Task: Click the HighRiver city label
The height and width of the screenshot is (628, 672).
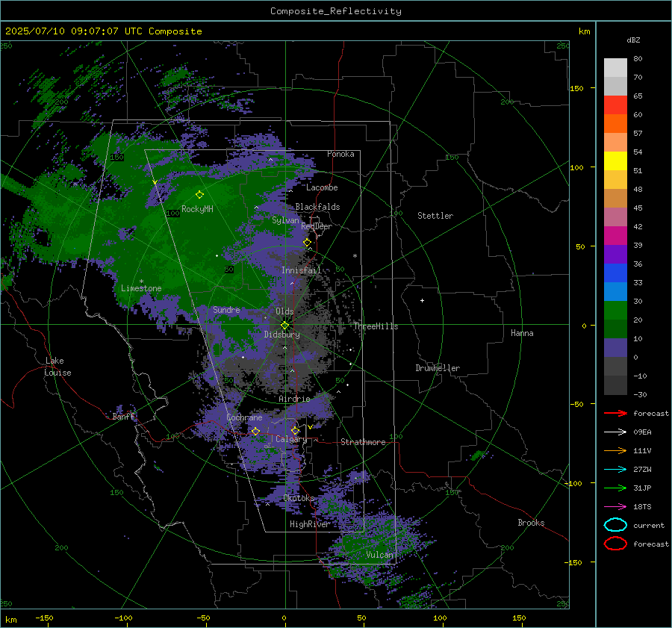Action: point(309,524)
